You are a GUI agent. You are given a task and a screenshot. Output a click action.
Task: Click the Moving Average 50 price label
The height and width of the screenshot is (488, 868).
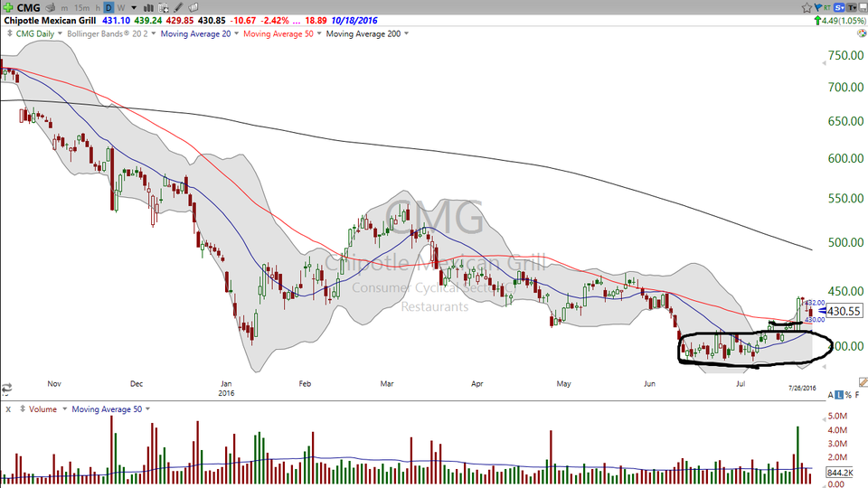tap(278, 33)
